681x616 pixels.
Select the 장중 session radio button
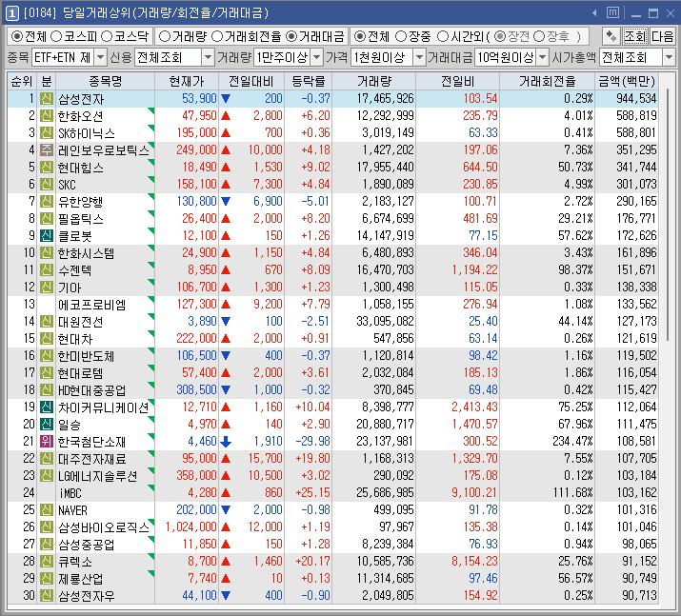pyautogui.click(x=401, y=36)
